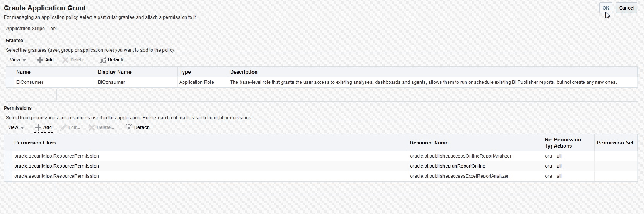Cancel the application grant creation
This screenshot has height=214, width=644.
(626, 8)
